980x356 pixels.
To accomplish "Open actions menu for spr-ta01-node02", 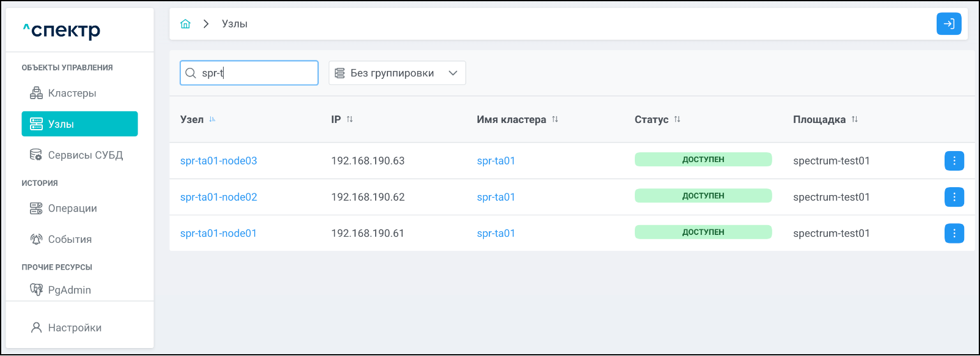I will click(x=954, y=197).
